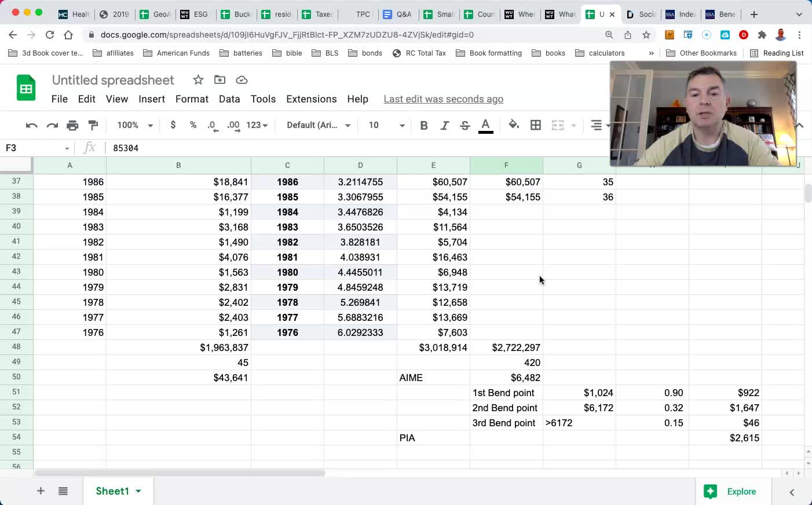Open the Google Sheets home icon
812x505 pixels.
pos(26,88)
